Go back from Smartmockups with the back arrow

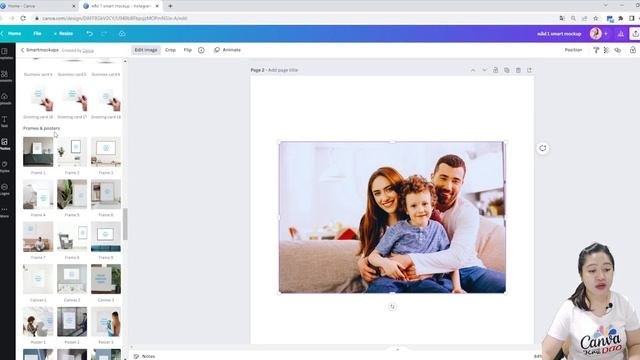22,50
